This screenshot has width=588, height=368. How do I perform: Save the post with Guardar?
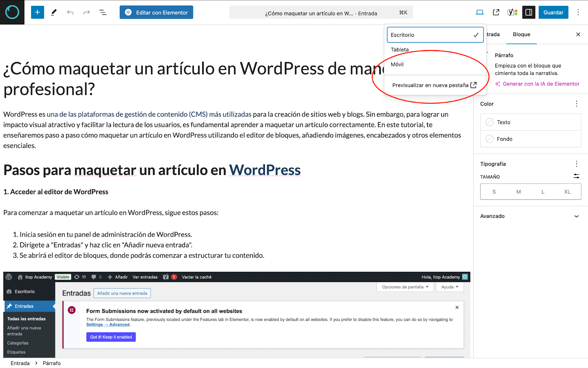click(x=553, y=12)
